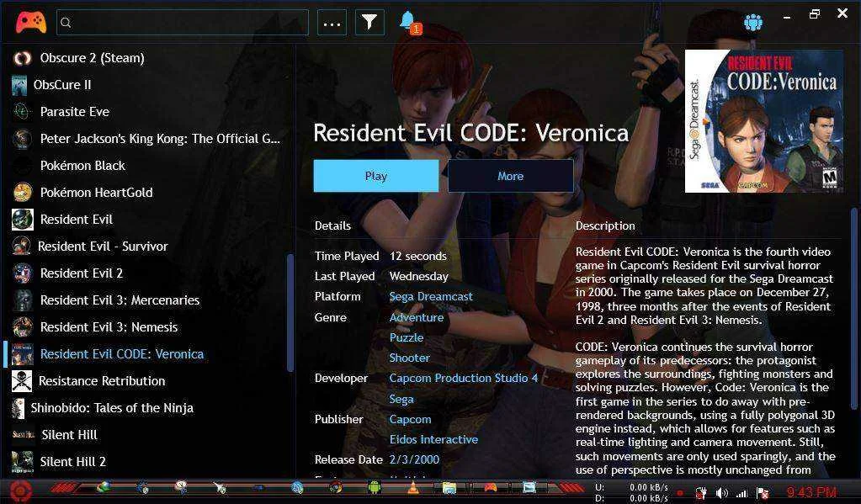Select Resident Evil CODE: Veronica list entry
The image size is (861, 504).
pyautogui.click(x=122, y=354)
